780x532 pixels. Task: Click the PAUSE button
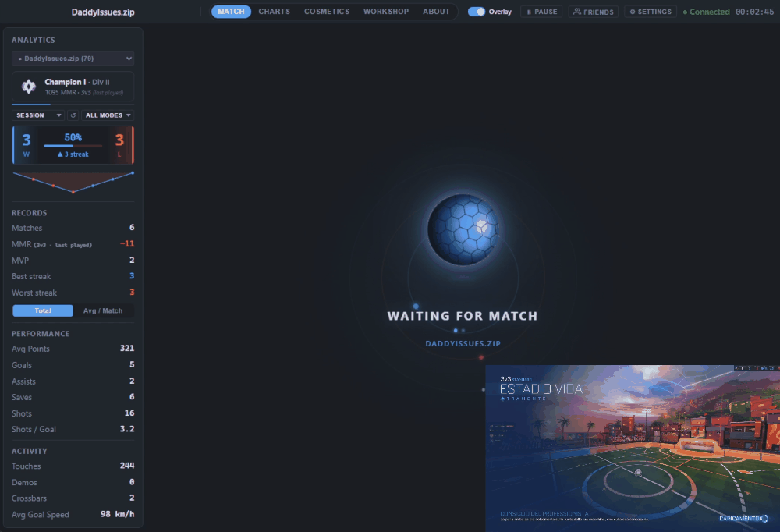(541, 12)
